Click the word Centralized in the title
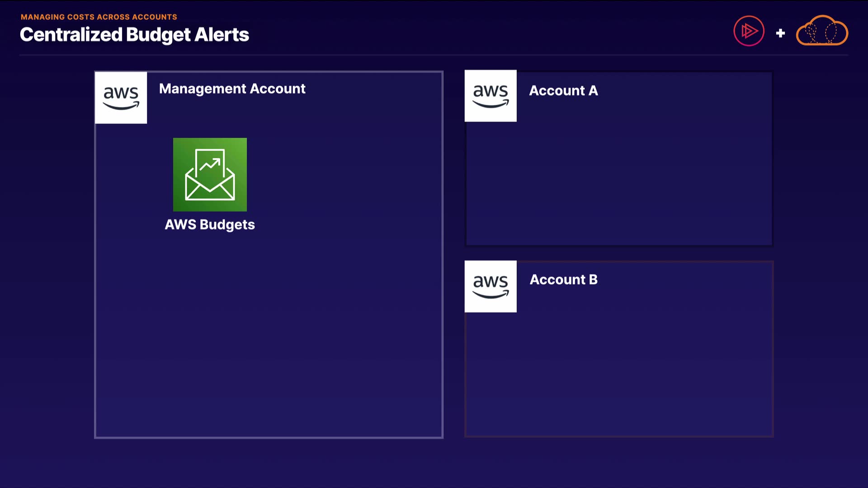The width and height of the screenshot is (868, 488). pos(71,35)
